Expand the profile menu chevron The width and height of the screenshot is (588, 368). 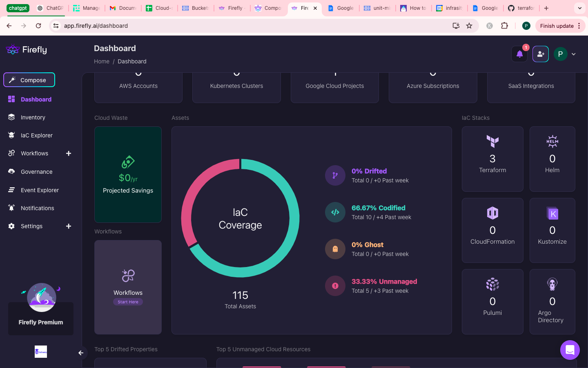point(574,54)
